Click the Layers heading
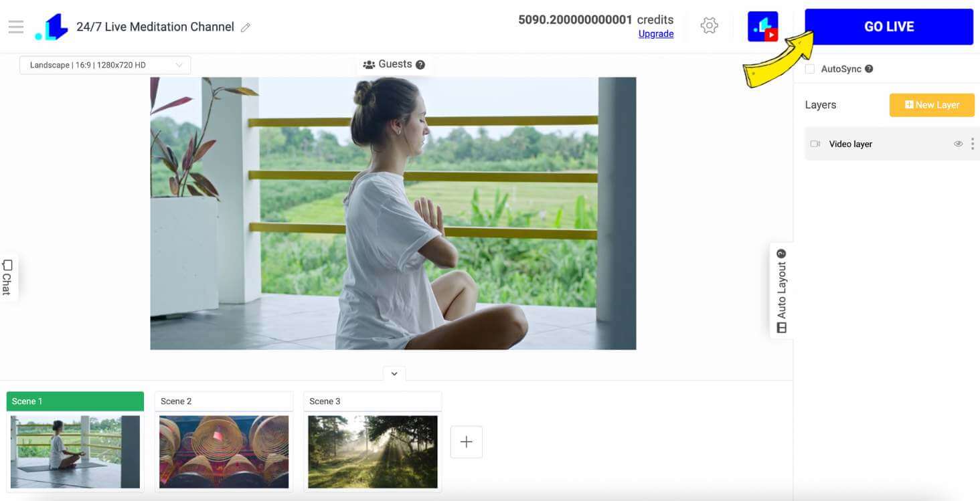Viewport: 980px width, 501px height. (821, 105)
